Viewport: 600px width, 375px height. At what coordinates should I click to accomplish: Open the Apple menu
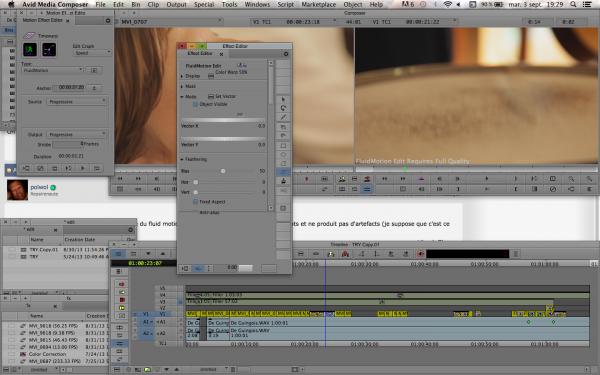pos(11,5)
